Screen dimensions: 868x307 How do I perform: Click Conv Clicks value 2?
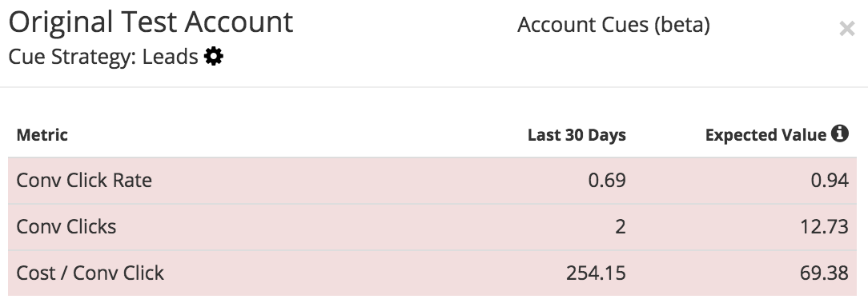coord(621,227)
